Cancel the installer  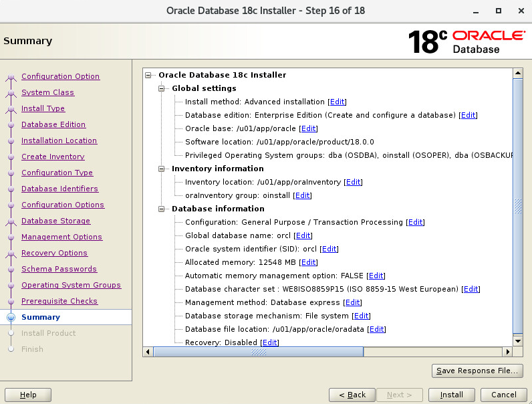pos(504,395)
